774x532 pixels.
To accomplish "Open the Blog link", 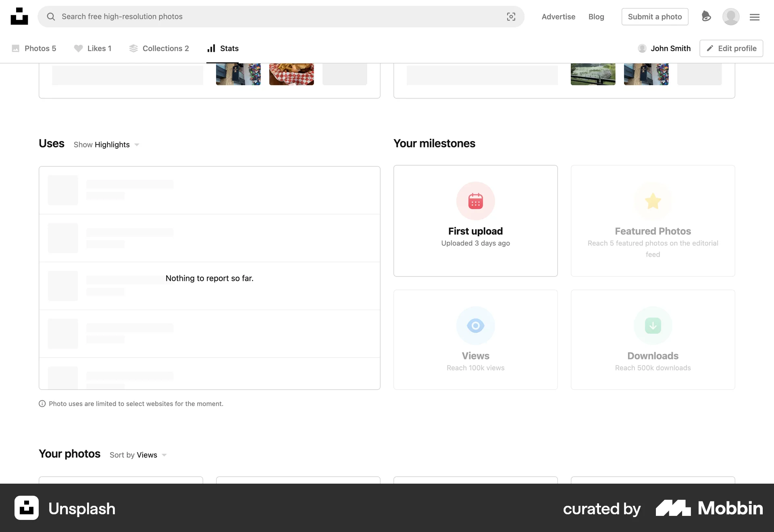I will click(596, 17).
